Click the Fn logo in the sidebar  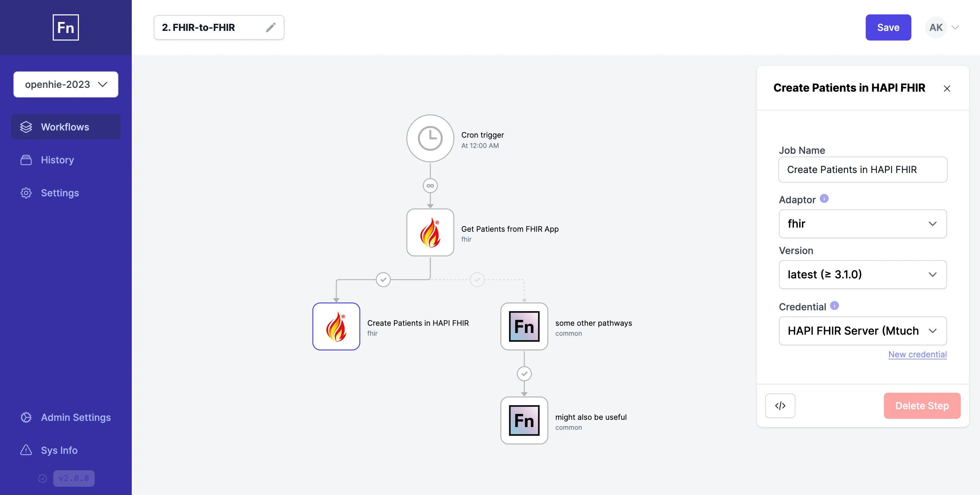[66, 27]
